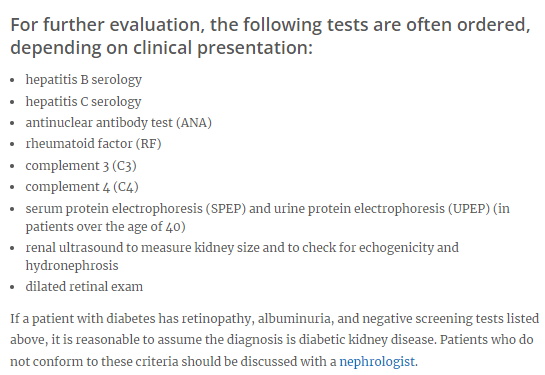This screenshot has width=545, height=375.
Task: Click the hepatitis C serology list item
Action: coord(83,101)
